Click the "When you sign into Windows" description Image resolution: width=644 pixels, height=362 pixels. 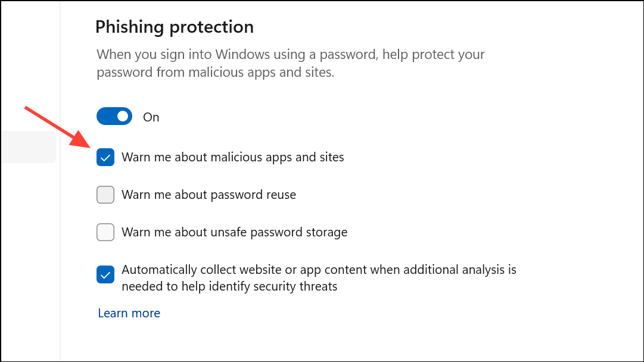coord(291,55)
